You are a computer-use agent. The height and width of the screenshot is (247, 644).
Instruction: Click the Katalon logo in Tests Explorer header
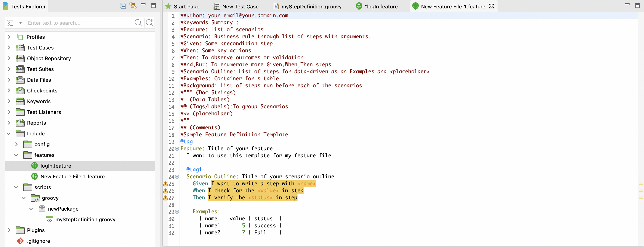click(5, 6)
